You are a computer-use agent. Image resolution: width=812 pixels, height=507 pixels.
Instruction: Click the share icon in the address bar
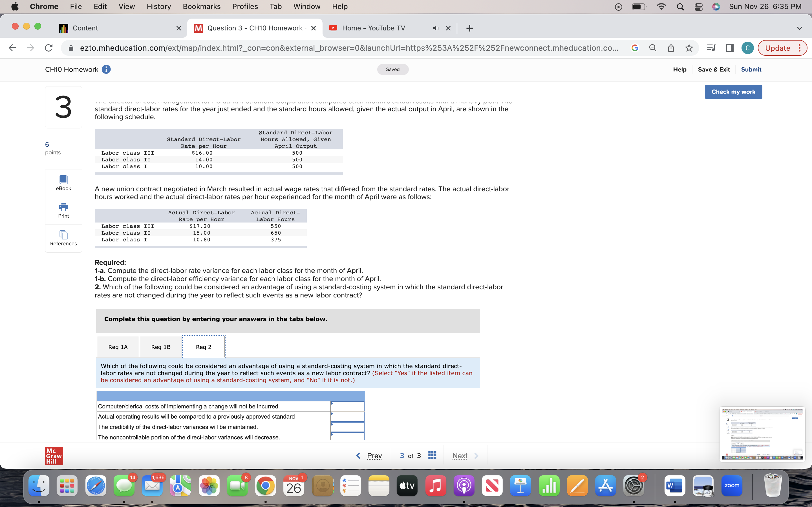coord(671,48)
